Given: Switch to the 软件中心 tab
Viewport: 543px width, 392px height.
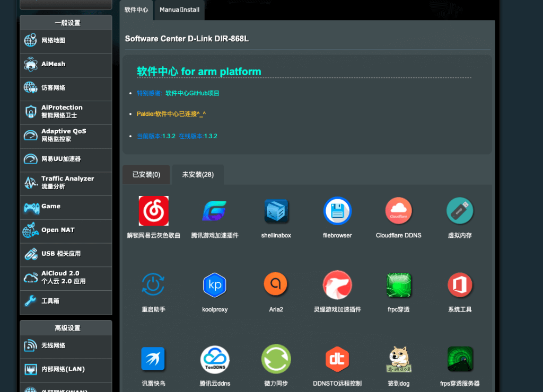Looking at the screenshot, I should tap(136, 10).
